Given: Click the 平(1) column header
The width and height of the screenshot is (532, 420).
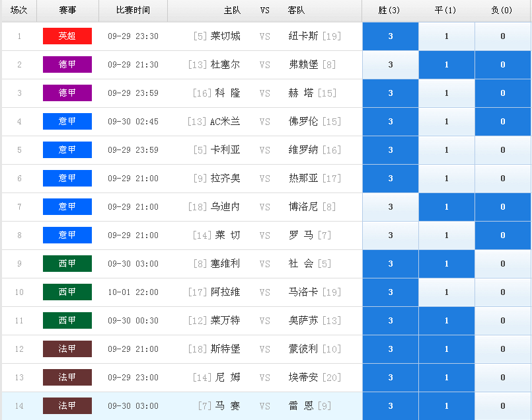Looking at the screenshot, I should (x=445, y=10).
